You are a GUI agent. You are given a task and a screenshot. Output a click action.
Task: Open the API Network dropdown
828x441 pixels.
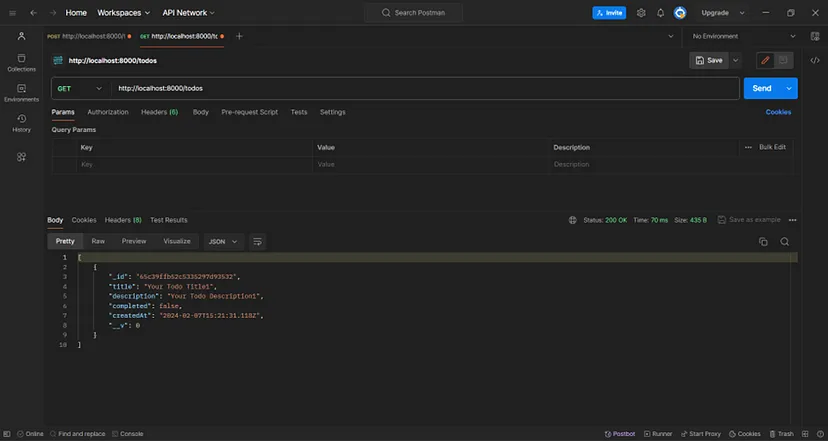[189, 13]
